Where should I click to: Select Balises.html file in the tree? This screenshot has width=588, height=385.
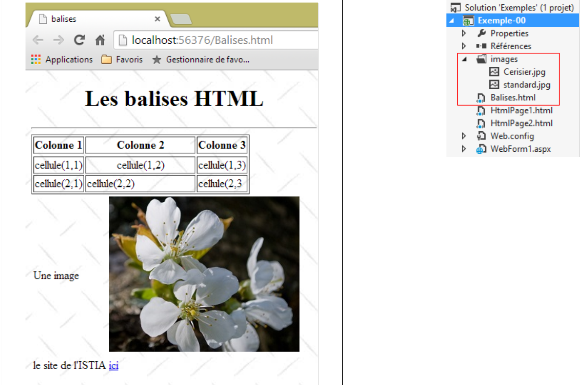point(513,98)
